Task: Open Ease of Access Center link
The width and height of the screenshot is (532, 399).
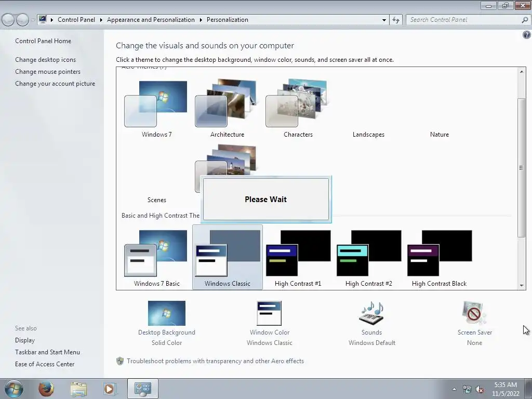Action: point(45,364)
